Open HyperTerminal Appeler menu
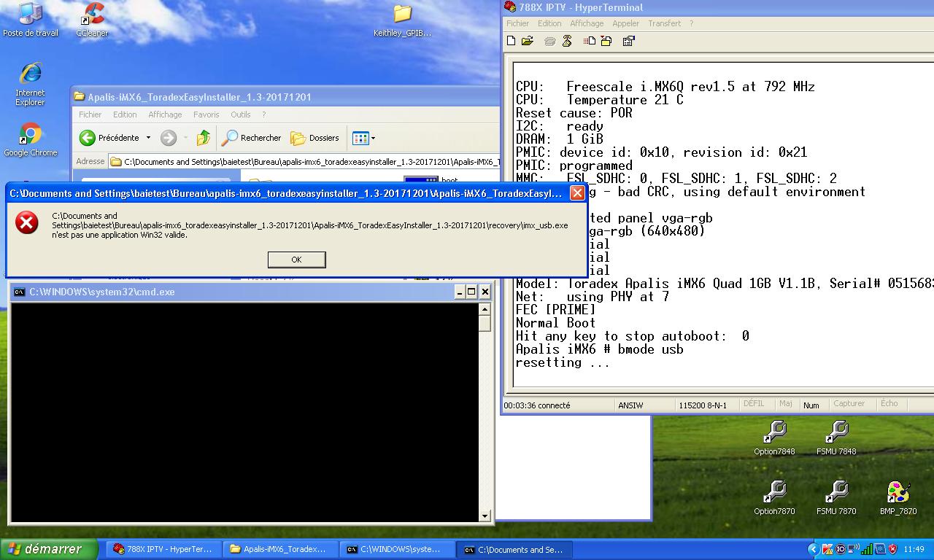The image size is (934, 560). [x=625, y=23]
